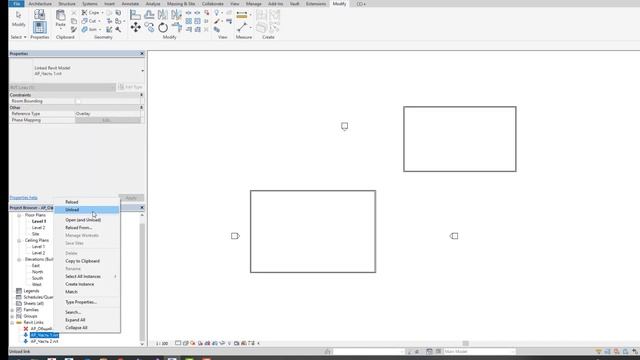Click the filter icon in status bar
640x360 pixels.
598,351
